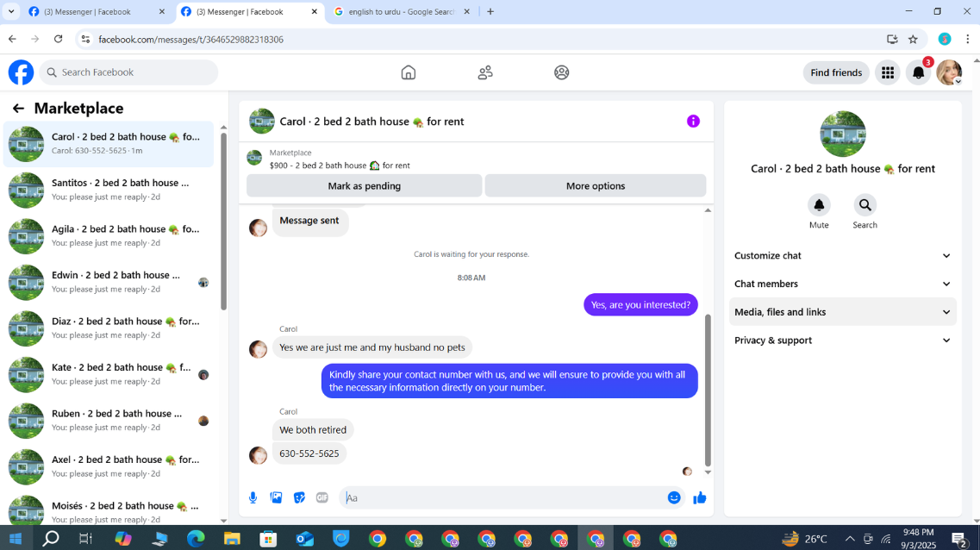This screenshot has height=550, width=980.
Task: Open Axel conversation in the list
Action: coord(109,466)
